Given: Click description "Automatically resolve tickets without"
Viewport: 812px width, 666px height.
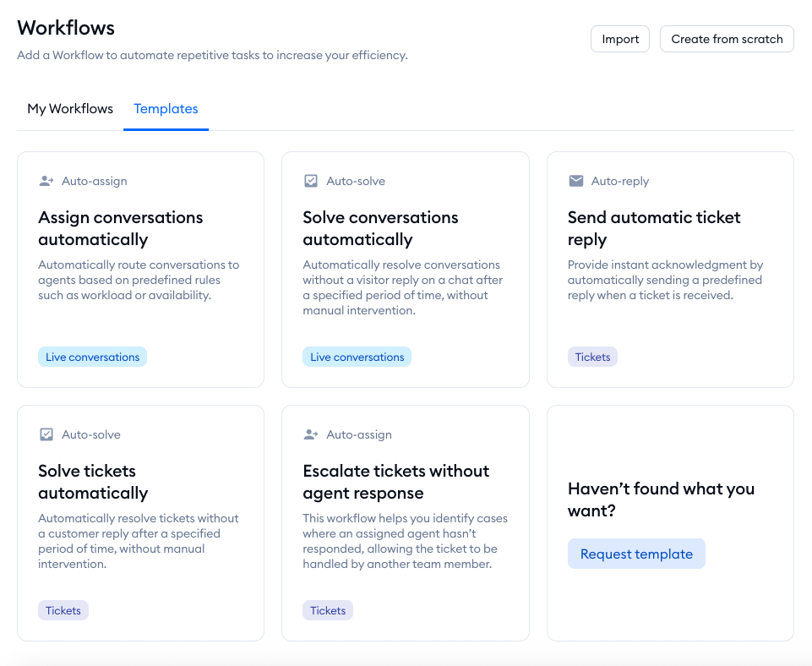Looking at the screenshot, I should tap(139, 541).
